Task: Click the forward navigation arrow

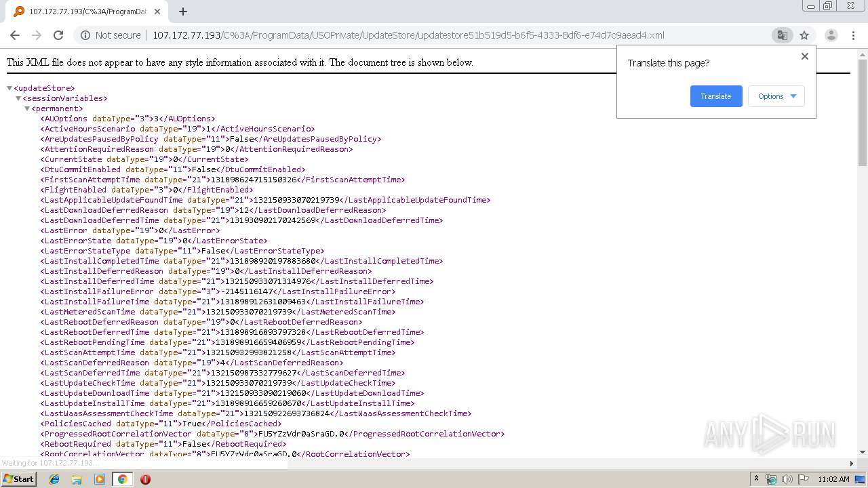Action: tap(37, 35)
